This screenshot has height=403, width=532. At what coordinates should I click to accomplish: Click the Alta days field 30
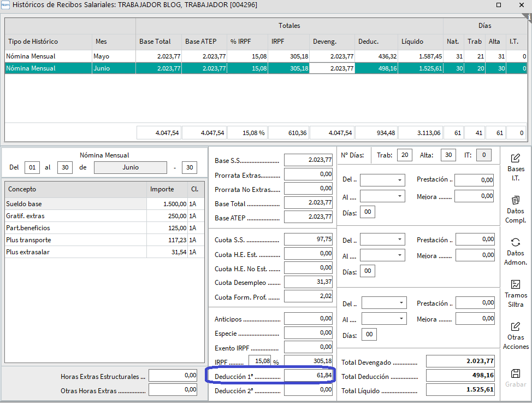pos(448,155)
